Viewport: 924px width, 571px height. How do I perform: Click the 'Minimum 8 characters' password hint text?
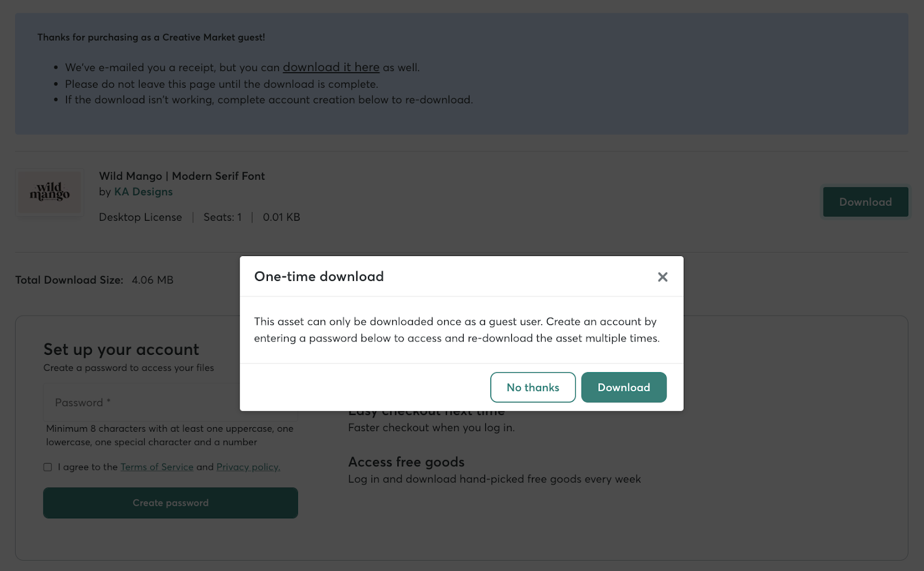pos(170,435)
